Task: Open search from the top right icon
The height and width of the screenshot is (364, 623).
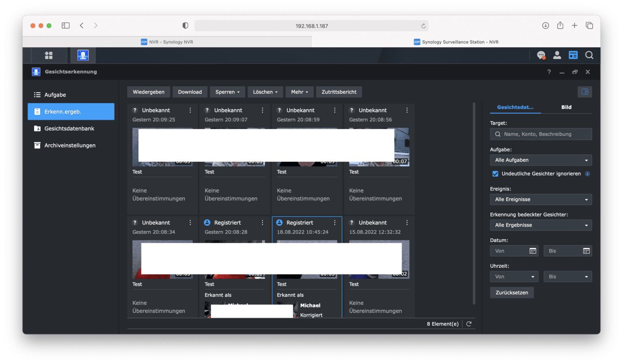Action: point(589,55)
